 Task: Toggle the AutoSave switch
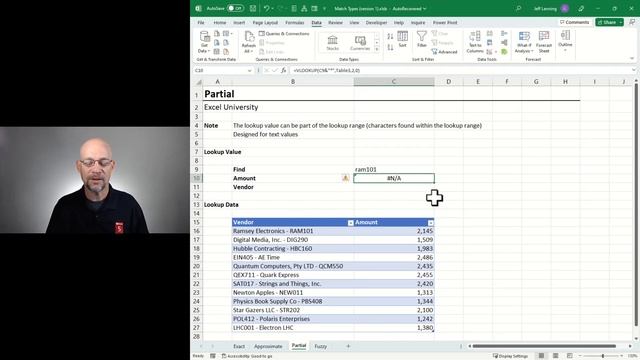[x=236, y=8]
